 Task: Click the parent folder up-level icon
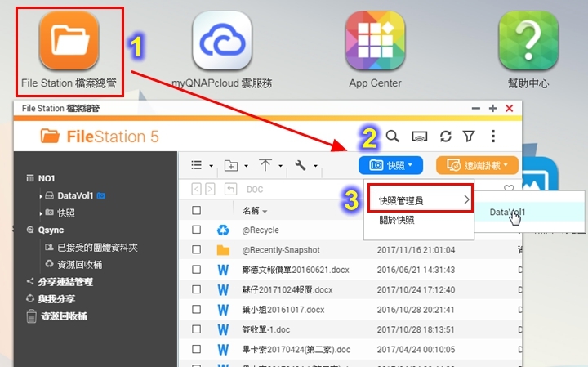click(230, 189)
